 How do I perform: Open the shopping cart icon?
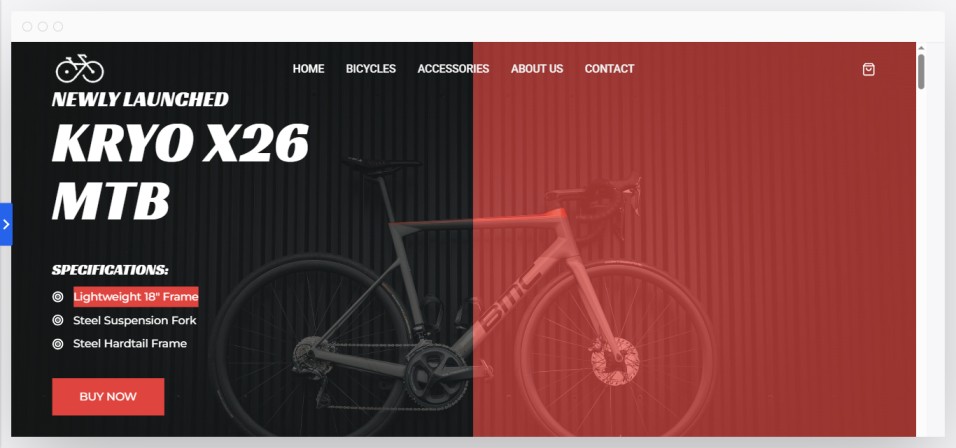coord(868,69)
